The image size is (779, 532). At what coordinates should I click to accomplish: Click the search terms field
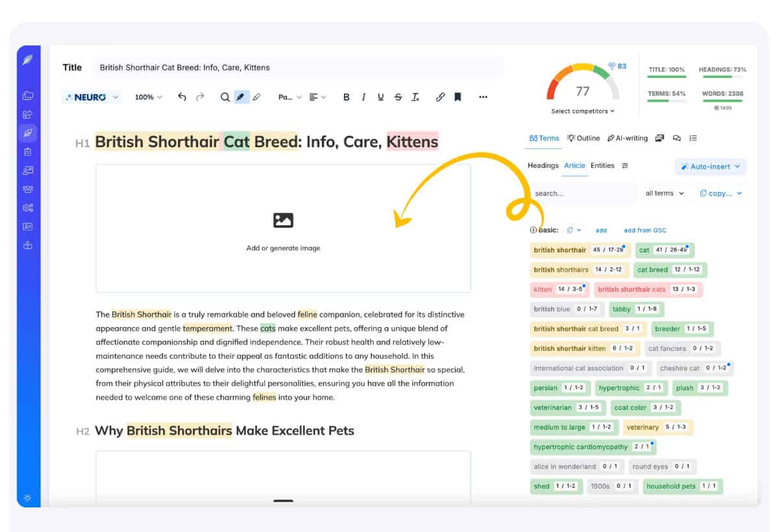pyautogui.click(x=583, y=193)
